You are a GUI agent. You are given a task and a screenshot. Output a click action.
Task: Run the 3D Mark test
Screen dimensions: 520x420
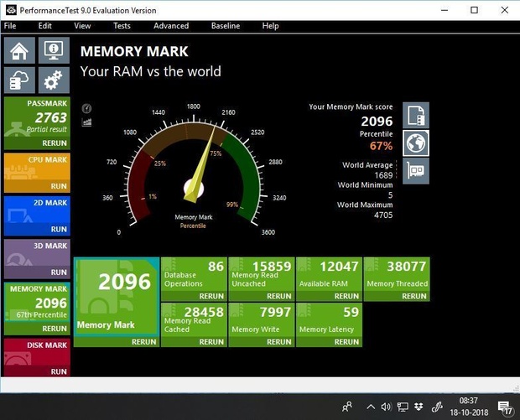59,272
